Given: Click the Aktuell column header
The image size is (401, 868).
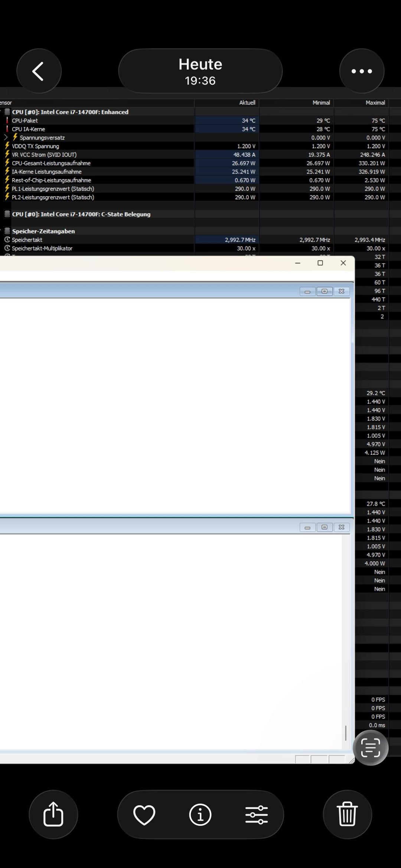Looking at the screenshot, I should click(x=247, y=103).
